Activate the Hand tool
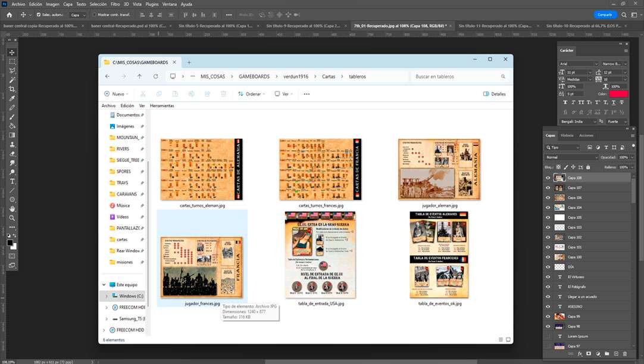Screen dimensions: 644x364 [12, 209]
